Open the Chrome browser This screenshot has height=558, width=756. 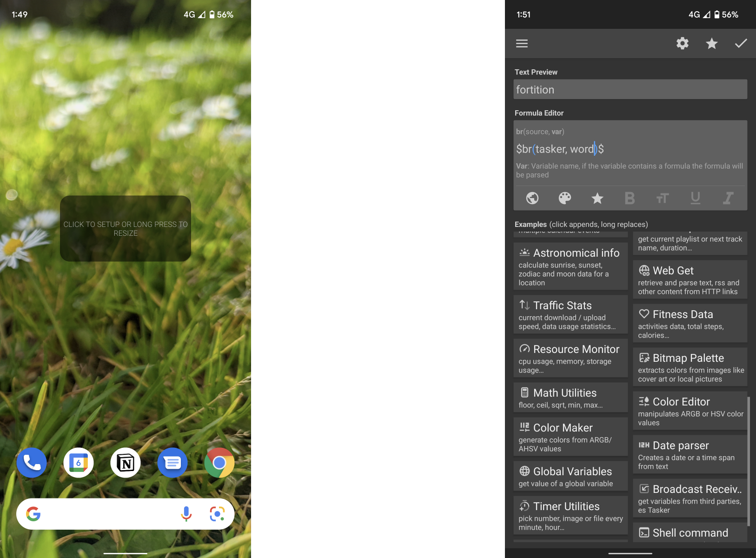coord(219,463)
